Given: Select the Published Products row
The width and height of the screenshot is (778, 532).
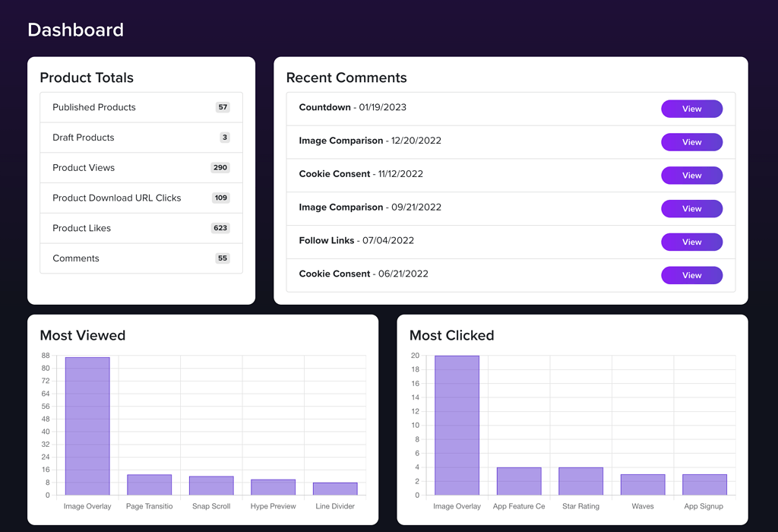Looking at the screenshot, I should (141, 107).
